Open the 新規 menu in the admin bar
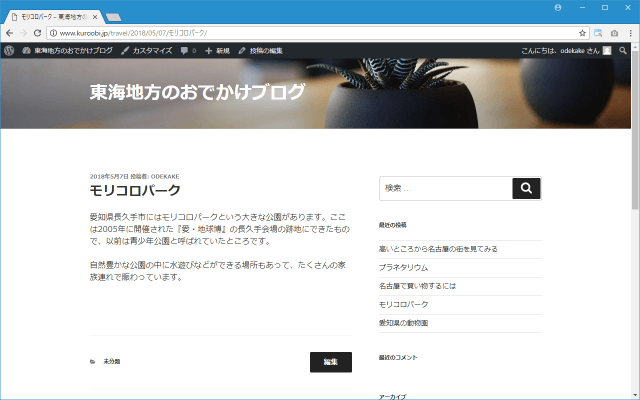Screen dimensions: 640x400 (x=217, y=51)
